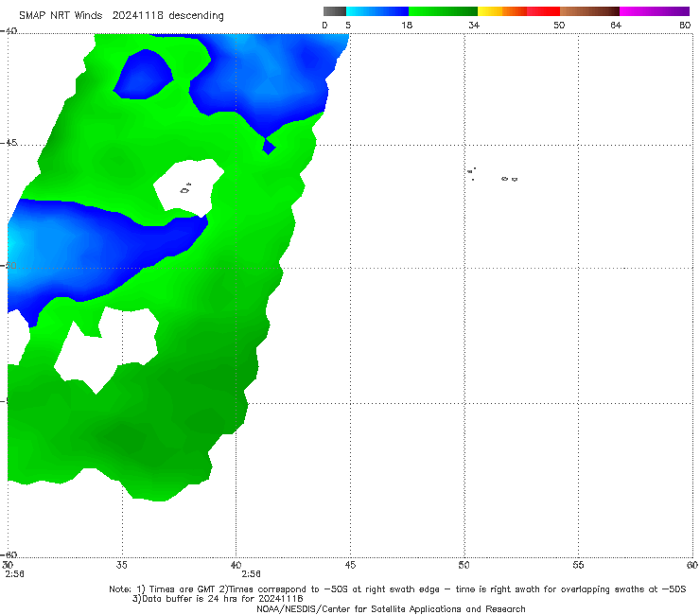Click the yellow-orange color bar segment
This screenshot has height=615, width=700.
pos(501,11)
